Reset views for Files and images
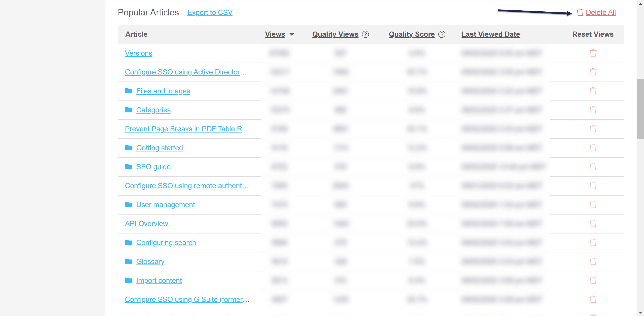The width and height of the screenshot is (644, 316). [x=593, y=91]
